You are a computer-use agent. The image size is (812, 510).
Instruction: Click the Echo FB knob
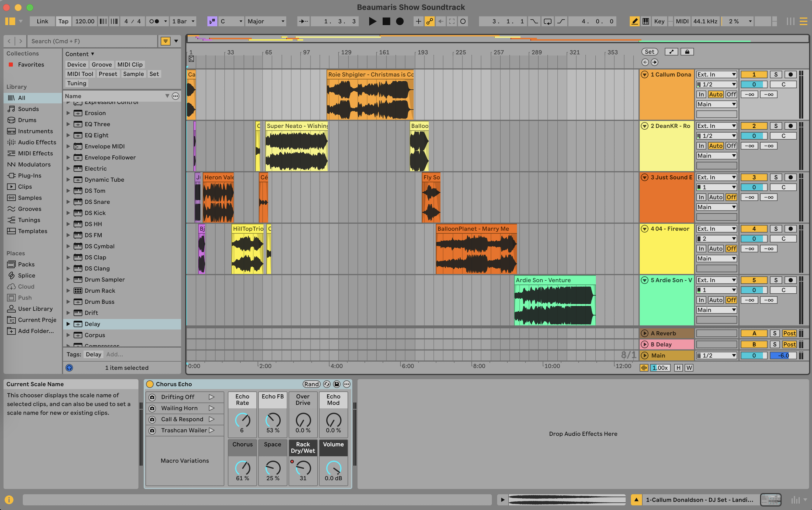[273, 420]
